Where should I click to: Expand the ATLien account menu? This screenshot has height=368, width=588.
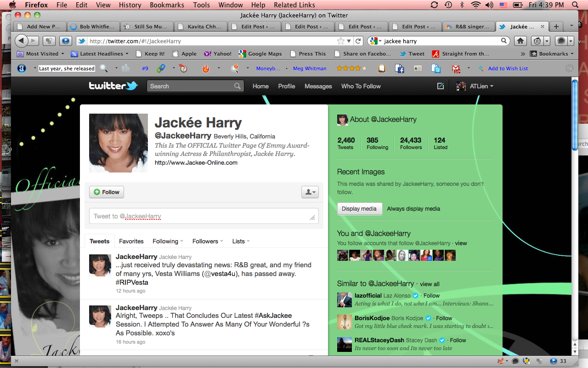475,86
